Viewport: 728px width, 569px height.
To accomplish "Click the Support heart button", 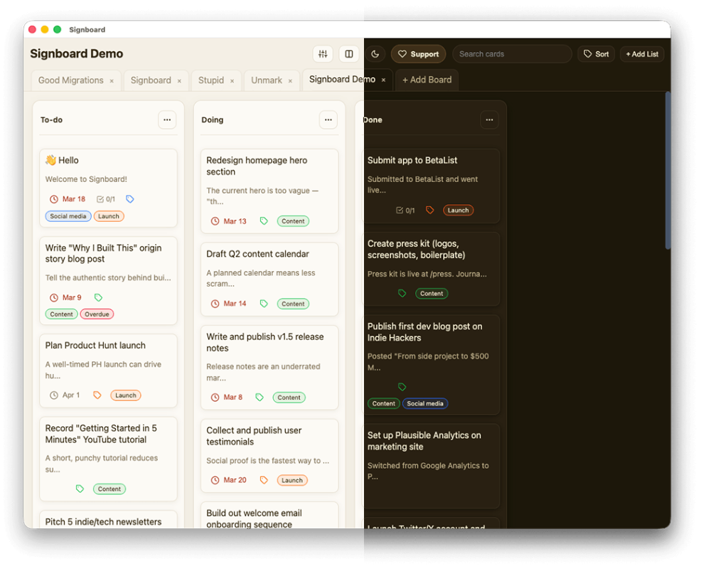I will (418, 54).
